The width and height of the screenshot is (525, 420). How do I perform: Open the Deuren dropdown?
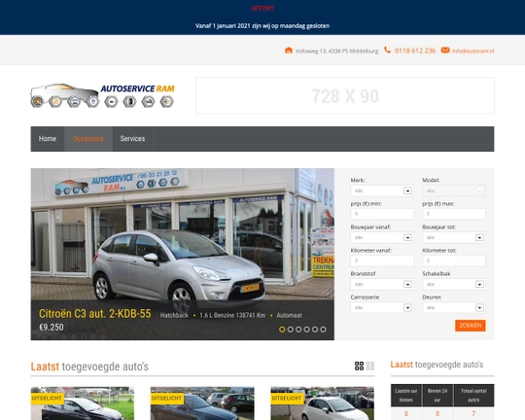pos(454,307)
